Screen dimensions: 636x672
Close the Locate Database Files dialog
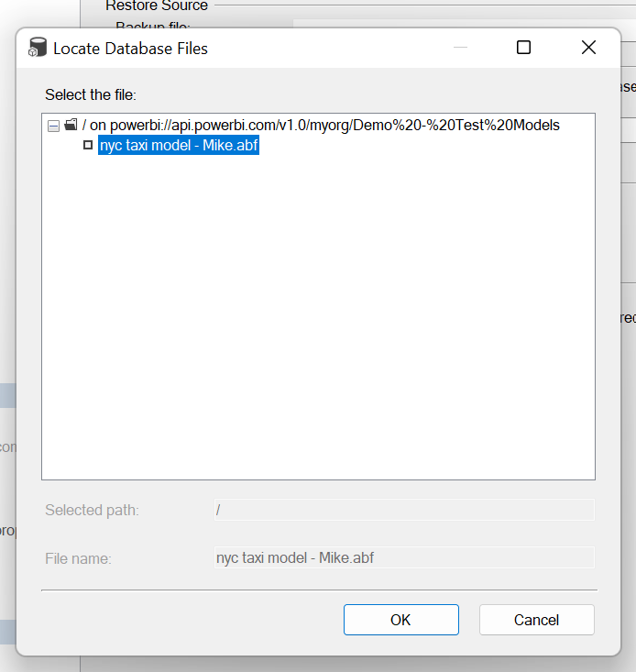pyautogui.click(x=588, y=47)
